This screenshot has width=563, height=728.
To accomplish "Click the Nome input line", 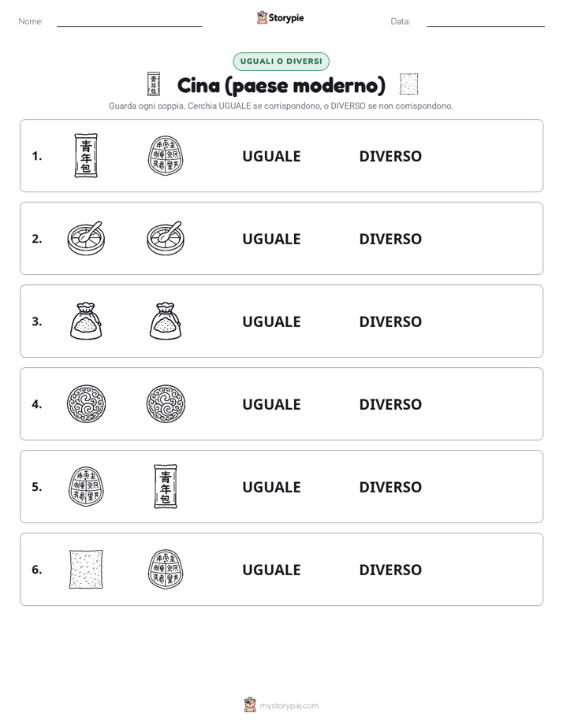I will [x=129, y=22].
